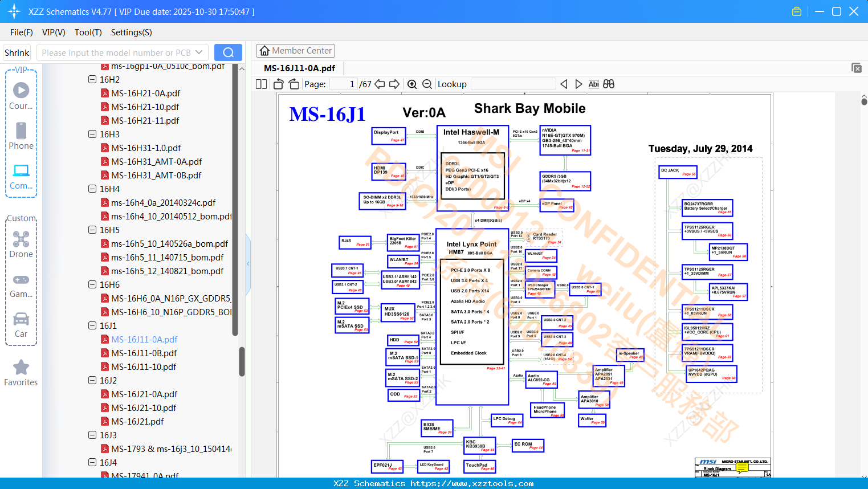
Task: Click the home icon in Member Center
Action: click(x=264, y=51)
